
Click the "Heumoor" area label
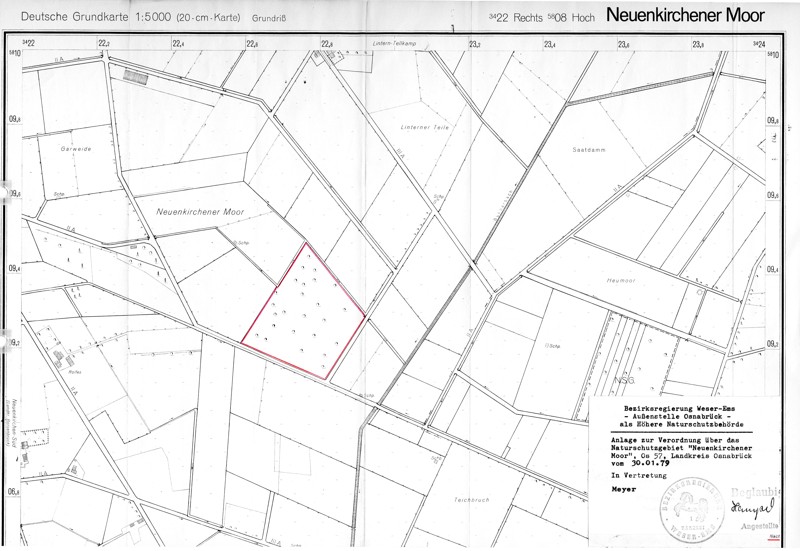[x=622, y=281]
